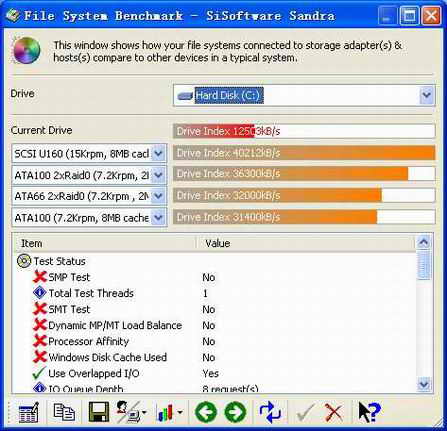447x431 pixels.
Task: Click the Test Status disc icon
Action: click(x=24, y=261)
